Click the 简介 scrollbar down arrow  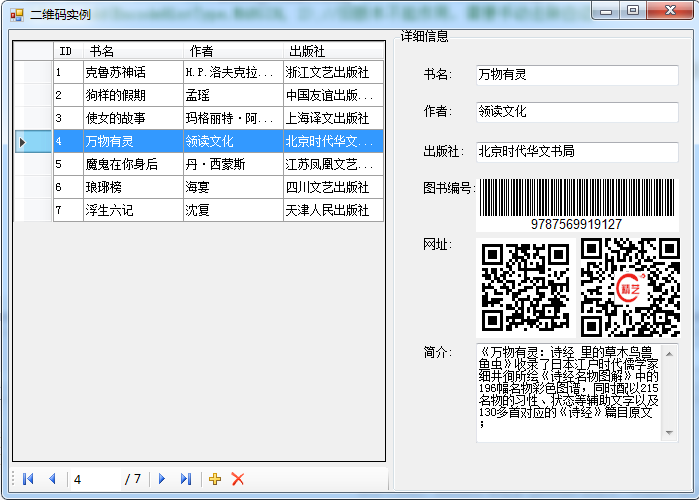click(x=669, y=433)
